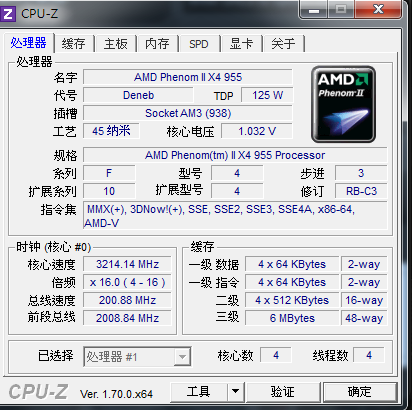Click the AMD Phenom II logo image
The image size is (412, 410).
[x=343, y=104]
